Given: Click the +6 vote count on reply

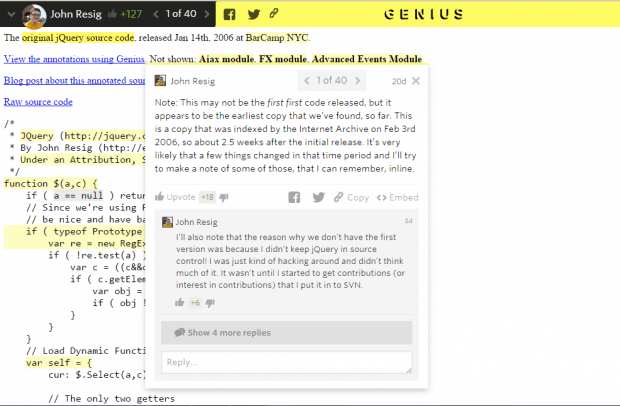Looking at the screenshot, I should [195, 303].
